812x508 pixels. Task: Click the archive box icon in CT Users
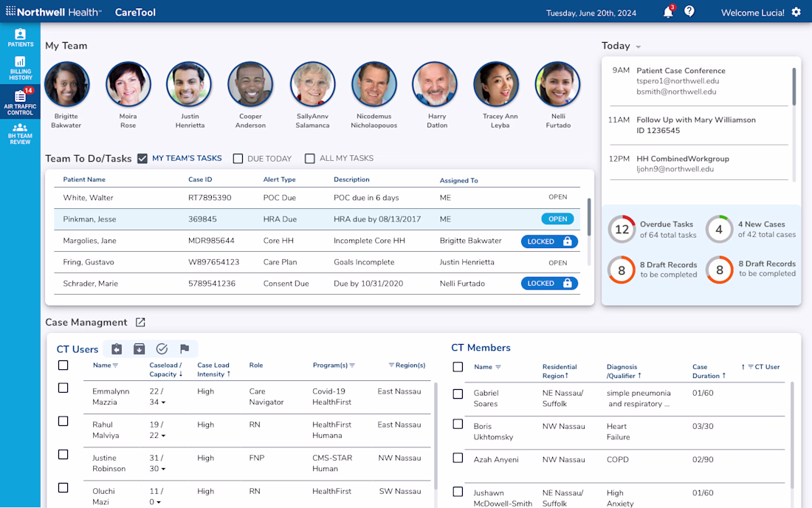[x=140, y=349]
